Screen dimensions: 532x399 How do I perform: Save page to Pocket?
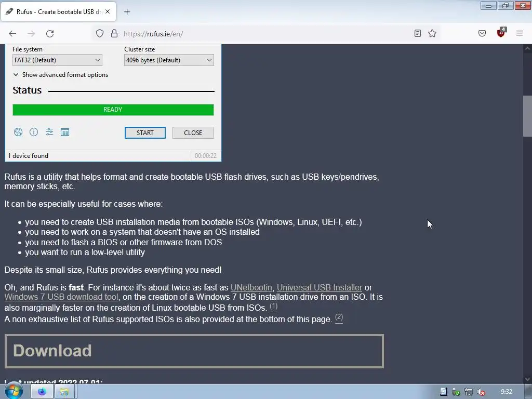pos(482,33)
